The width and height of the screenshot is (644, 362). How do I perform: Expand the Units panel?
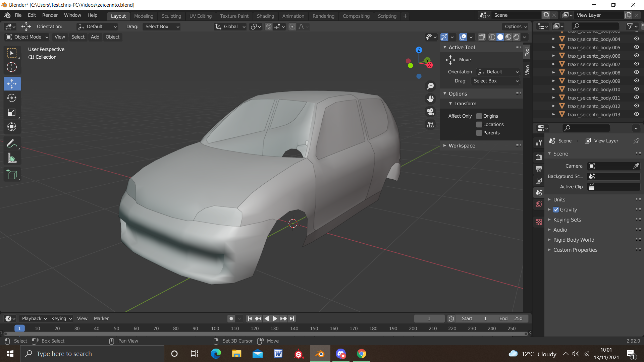coord(559,199)
